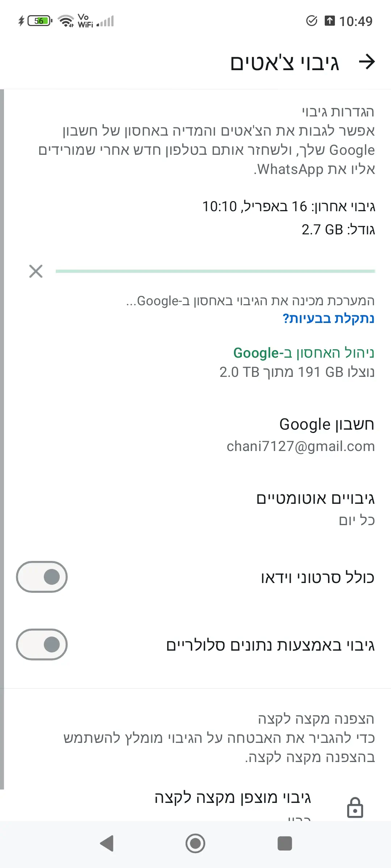The width and height of the screenshot is (391, 868).
Task: Tap the lock icon for encrypted backup
Action: [355, 807]
